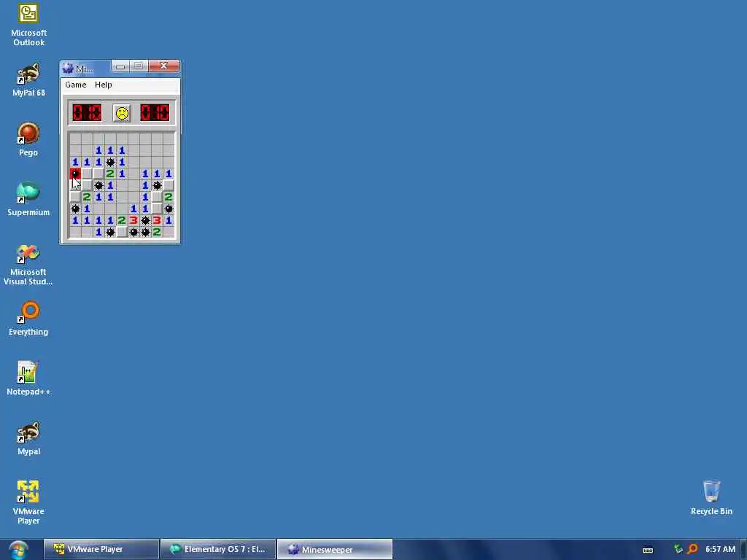747x560 pixels.
Task: Click the green tray icon beside the magnifier
Action: coord(678,550)
